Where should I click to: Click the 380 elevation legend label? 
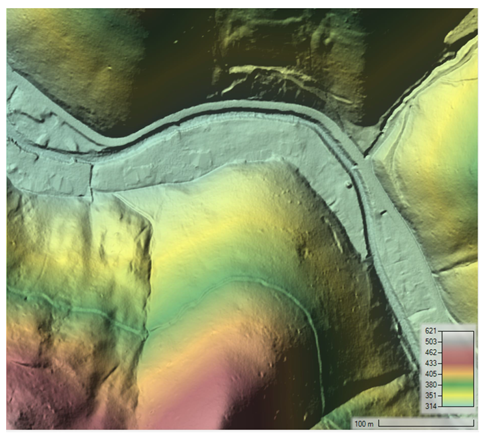coord(430,385)
